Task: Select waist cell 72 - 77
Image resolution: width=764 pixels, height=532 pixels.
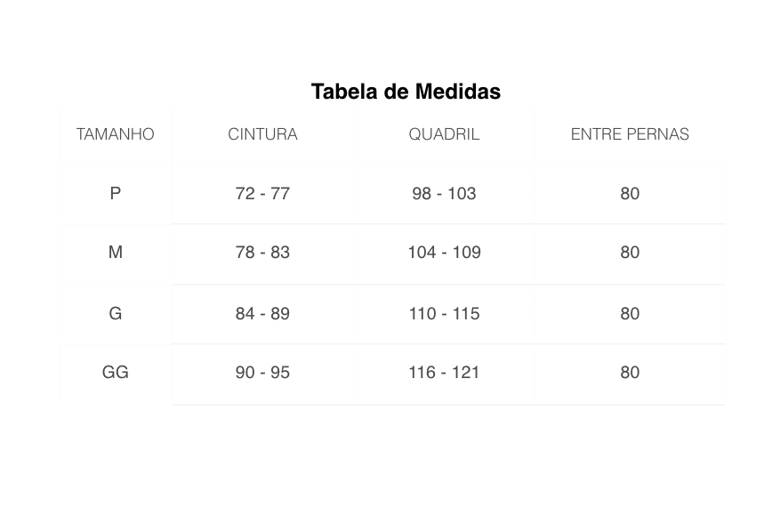Action: point(262,193)
